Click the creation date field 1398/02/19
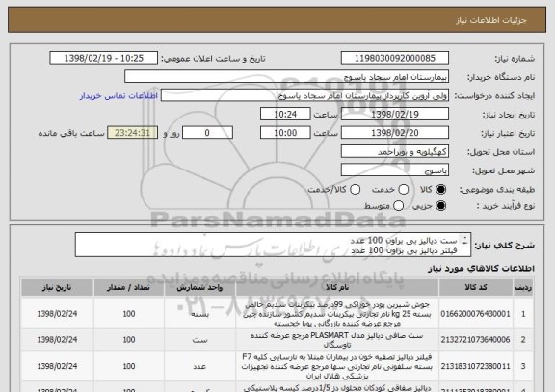Viewport: 555px width, 392px height. (x=395, y=115)
